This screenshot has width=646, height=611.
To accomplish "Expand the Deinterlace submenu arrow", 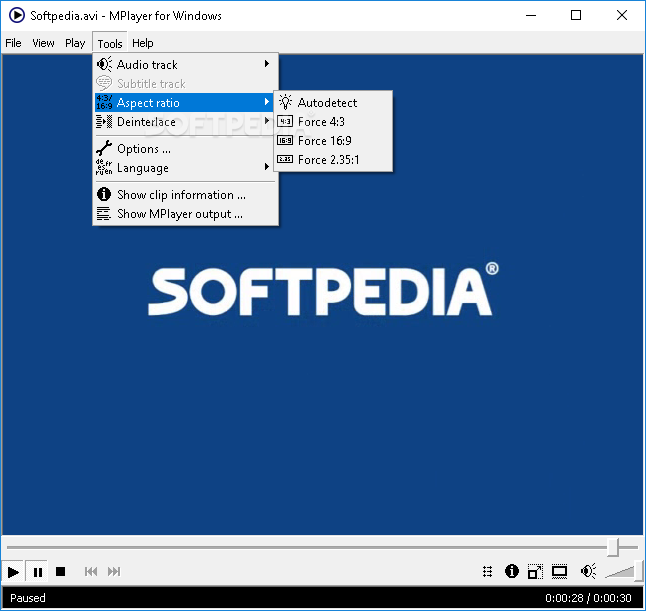I will pos(267,121).
